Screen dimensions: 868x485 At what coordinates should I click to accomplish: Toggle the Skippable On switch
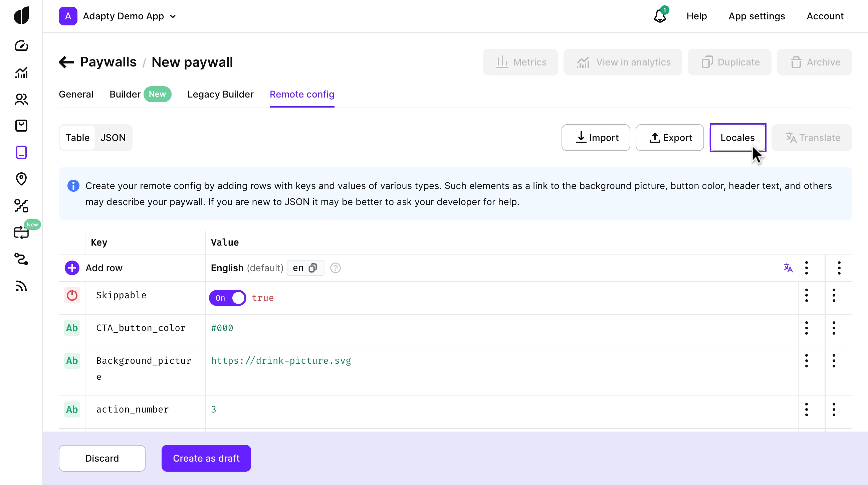[x=227, y=298]
